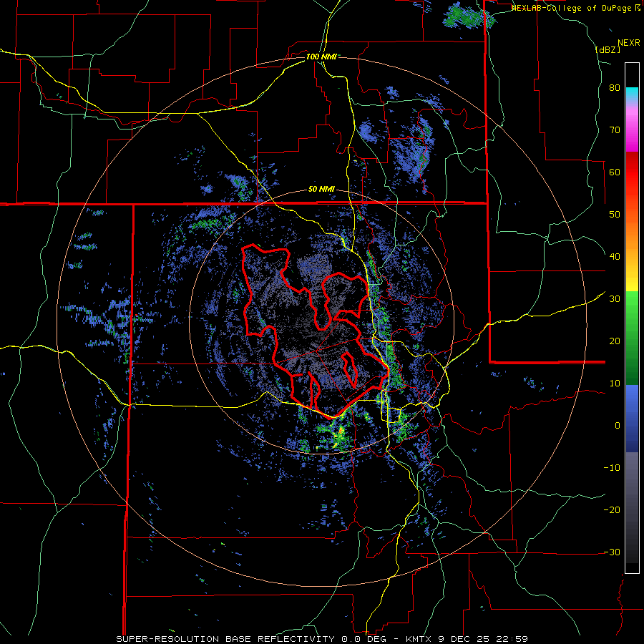Click the '100 NMI' range ring label
This screenshot has width=644, height=644.
tap(321, 57)
